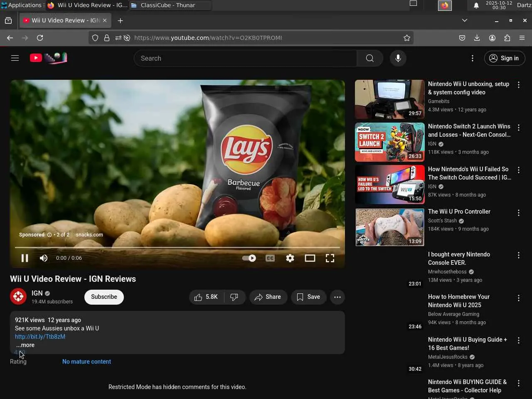Switch to theater mode
This screenshot has width=532, height=399.
[x=310, y=258]
